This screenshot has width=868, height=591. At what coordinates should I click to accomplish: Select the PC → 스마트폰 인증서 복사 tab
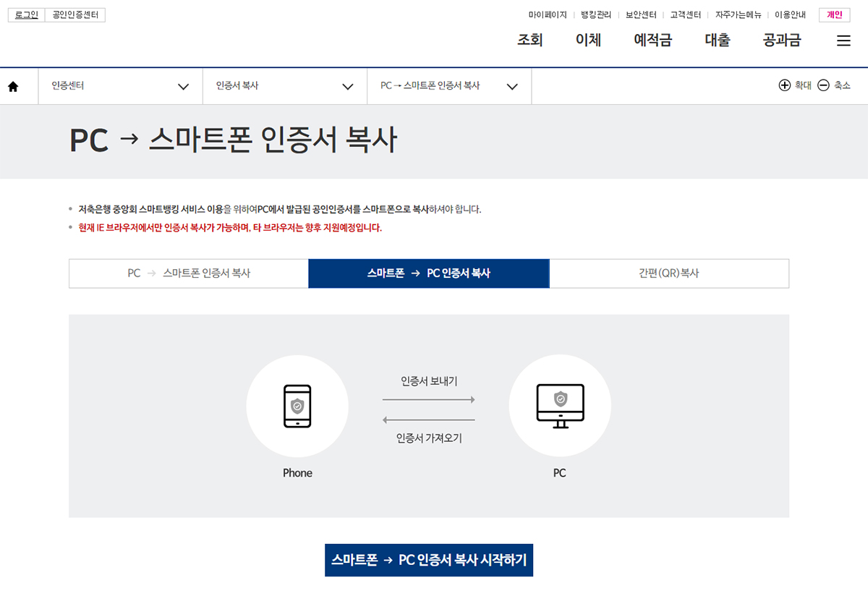[188, 273]
